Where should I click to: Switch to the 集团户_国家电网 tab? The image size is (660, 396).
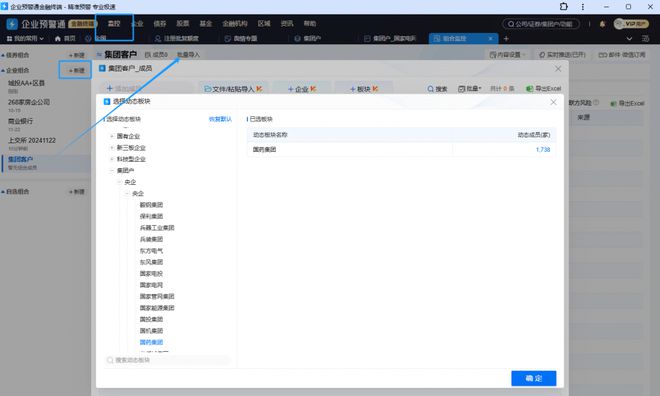coord(390,38)
